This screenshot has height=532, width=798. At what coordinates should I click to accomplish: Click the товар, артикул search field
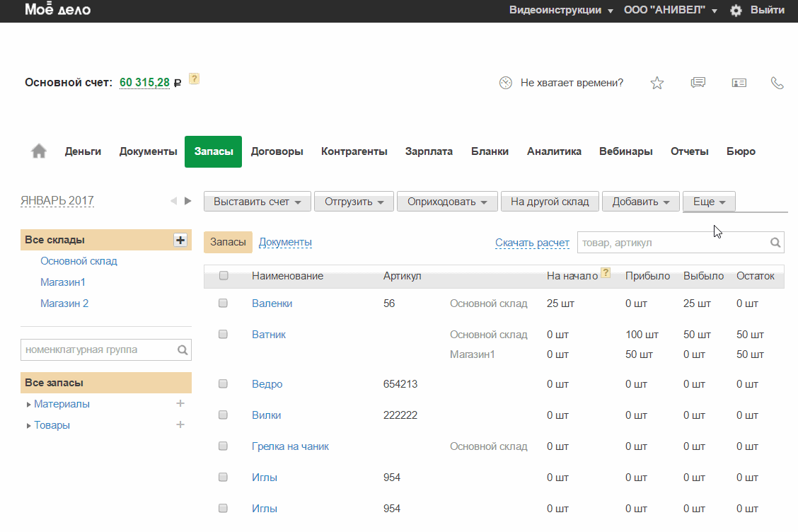point(672,243)
